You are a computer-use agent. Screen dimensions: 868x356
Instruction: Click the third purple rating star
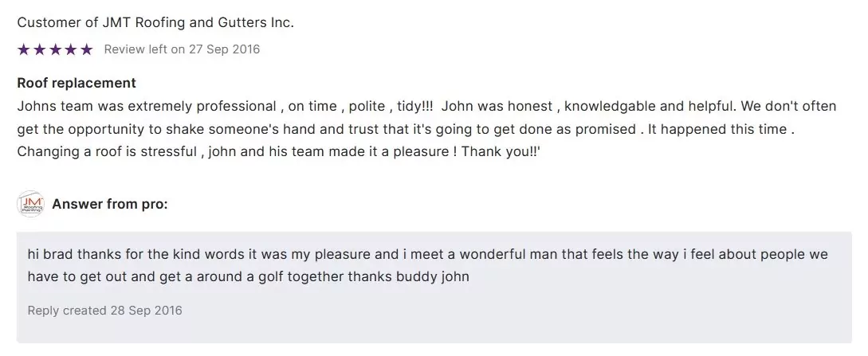[x=55, y=49]
